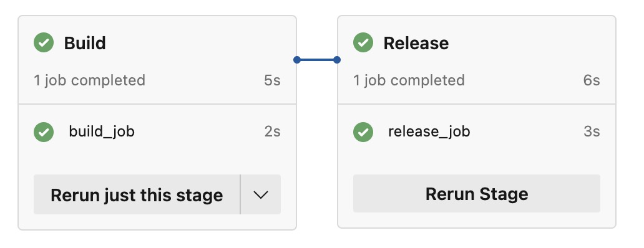The width and height of the screenshot is (644, 248).
Task: Select the build_job success status icon
Action: tap(44, 132)
